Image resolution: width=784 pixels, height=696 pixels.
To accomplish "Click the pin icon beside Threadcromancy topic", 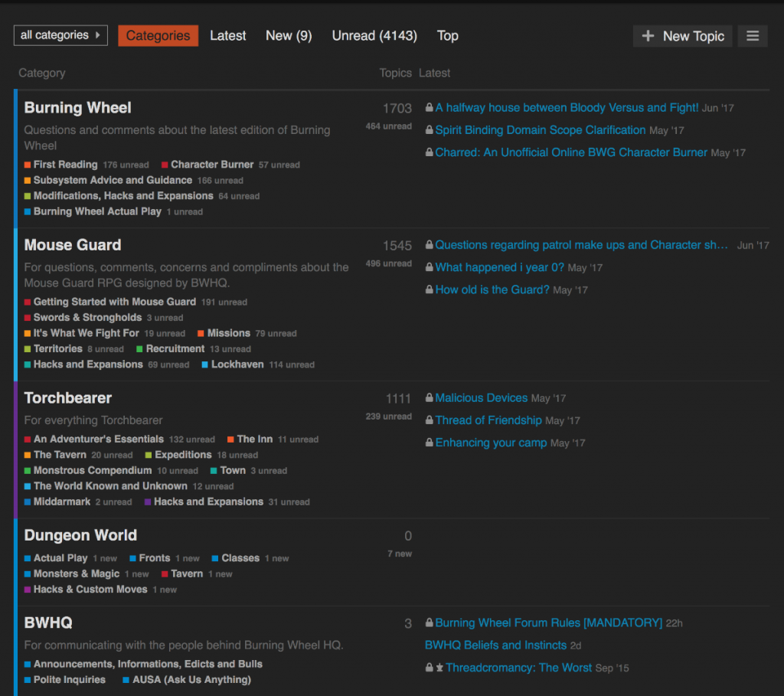I will coord(439,668).
